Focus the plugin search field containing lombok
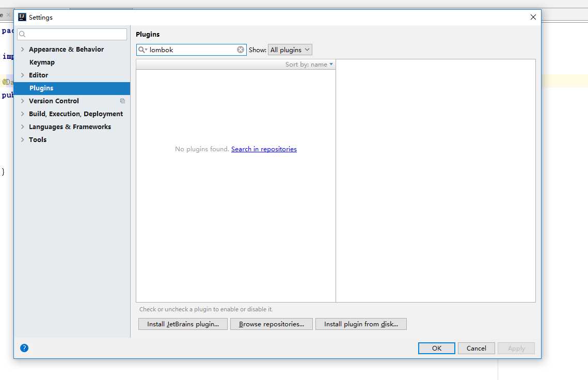 [191, 50]
